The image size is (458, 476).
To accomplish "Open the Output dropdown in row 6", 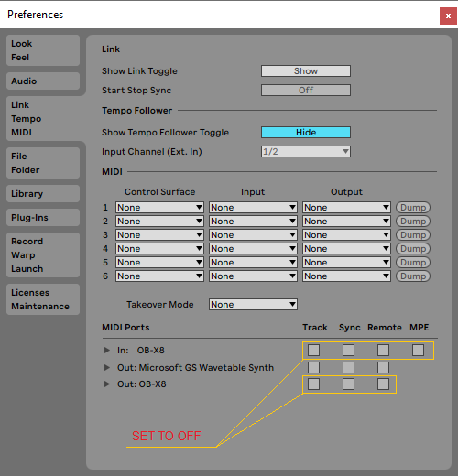I will coord(346,276).
